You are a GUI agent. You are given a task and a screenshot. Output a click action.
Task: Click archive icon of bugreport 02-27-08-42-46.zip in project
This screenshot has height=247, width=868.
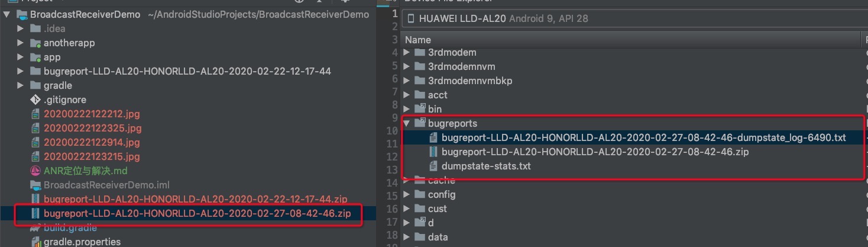tap(35, 213)
